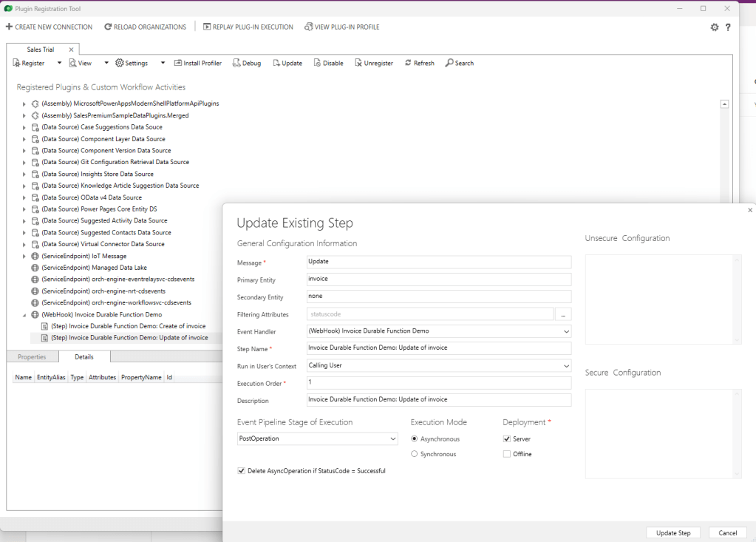The height and width of the screenshot is (542, 756).
Task: Click the Reload Organizations icon
Action: pyautogui.click(x=108, y=27)
